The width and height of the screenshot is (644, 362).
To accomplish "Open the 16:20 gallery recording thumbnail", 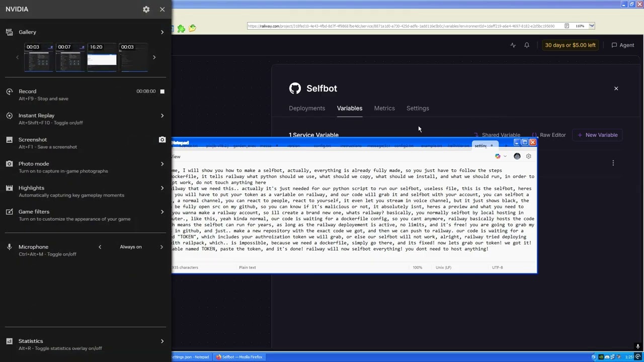I will click(102, 57).
